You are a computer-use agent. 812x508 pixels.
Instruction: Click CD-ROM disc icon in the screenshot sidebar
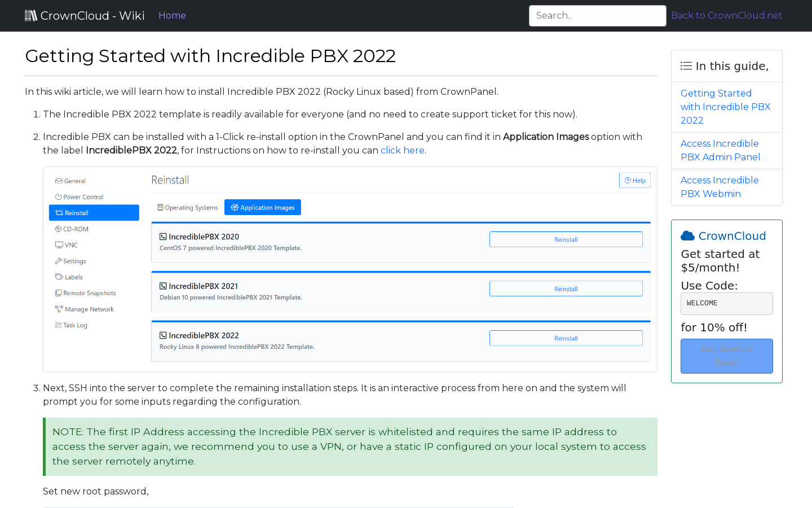58,229
